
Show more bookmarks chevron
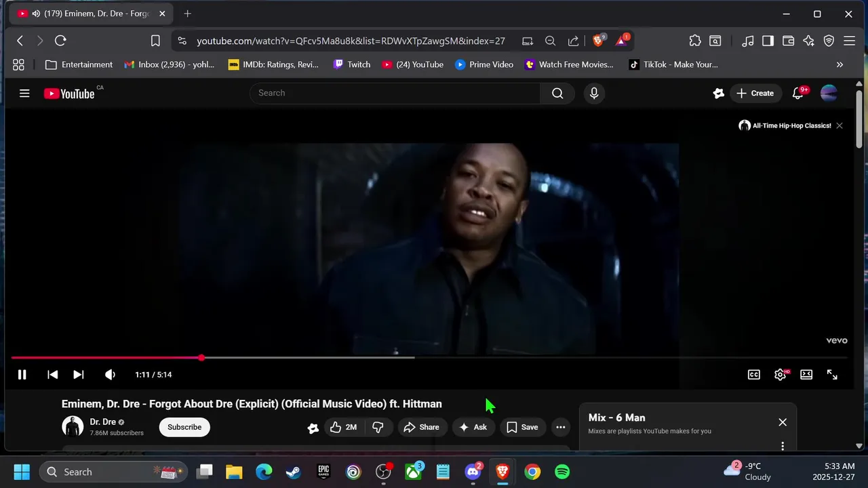[x=840, y=64]
